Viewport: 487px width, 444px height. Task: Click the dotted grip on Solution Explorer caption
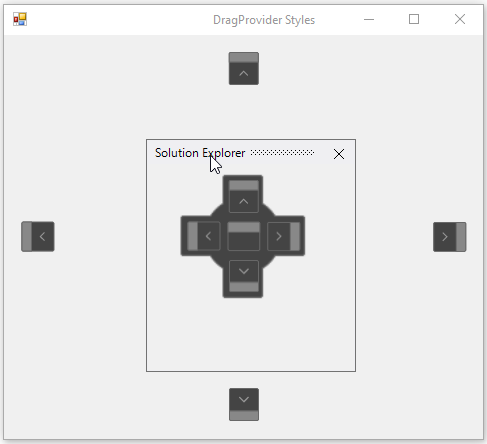pos(282,153)
